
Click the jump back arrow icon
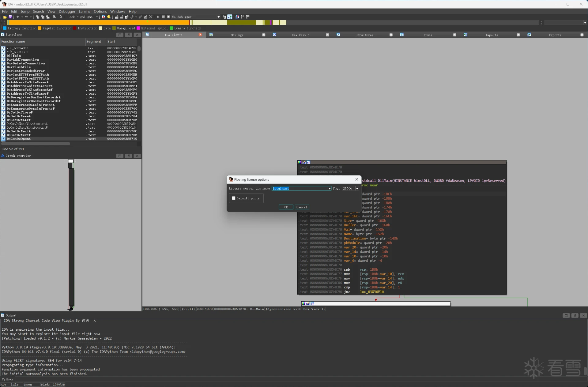click(x=18, y=17)
